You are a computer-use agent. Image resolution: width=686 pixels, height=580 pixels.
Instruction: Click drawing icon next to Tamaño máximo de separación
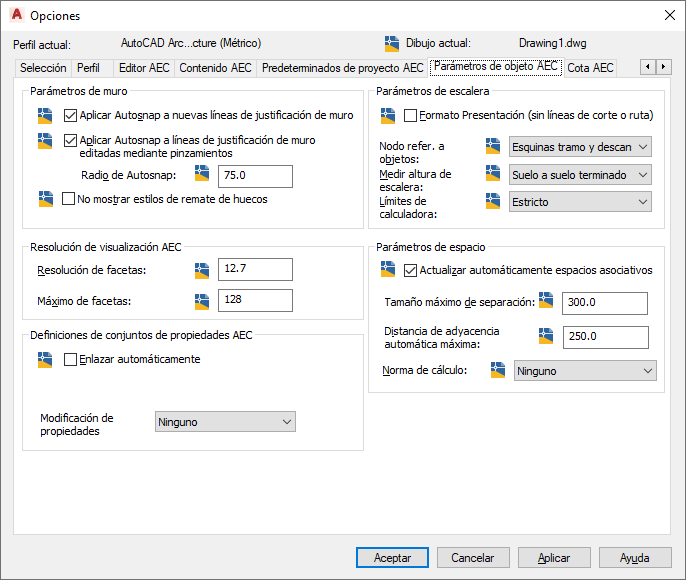pos(546,300)
